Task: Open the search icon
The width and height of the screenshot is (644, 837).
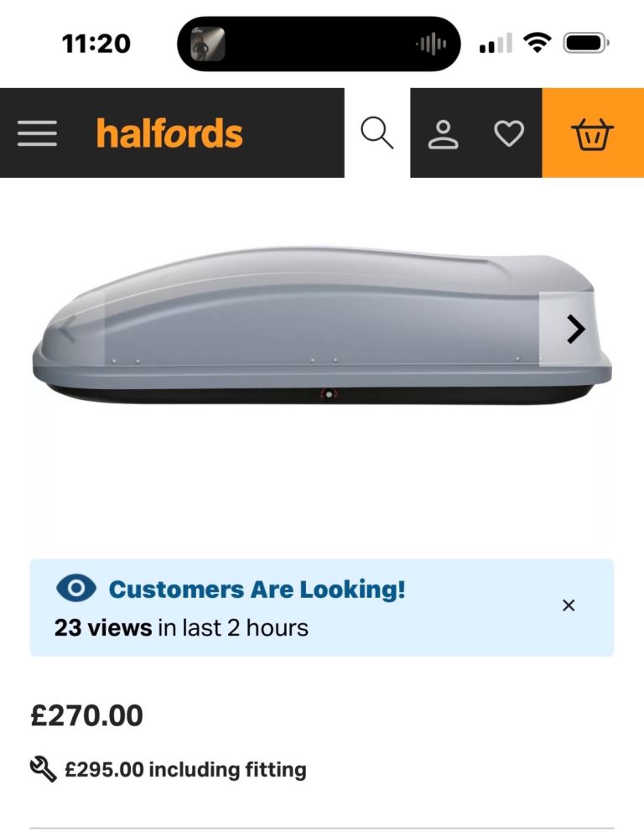Action: (377, 132)
